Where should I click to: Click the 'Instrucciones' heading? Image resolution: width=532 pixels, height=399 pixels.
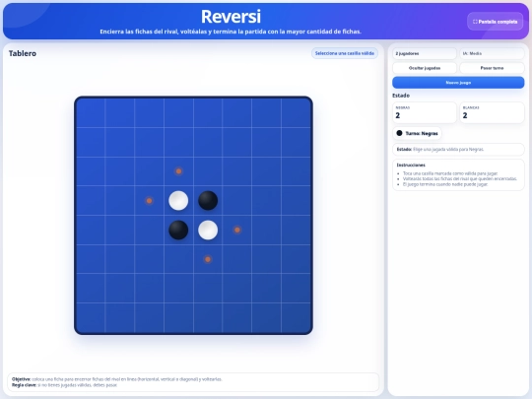click(411, 166)
